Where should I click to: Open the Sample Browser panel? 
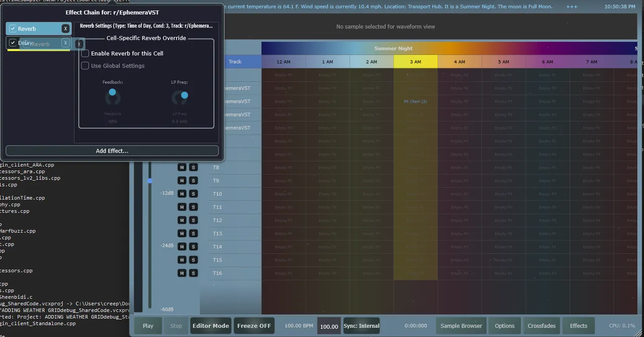pyautogui.click(x=461, y=326)
